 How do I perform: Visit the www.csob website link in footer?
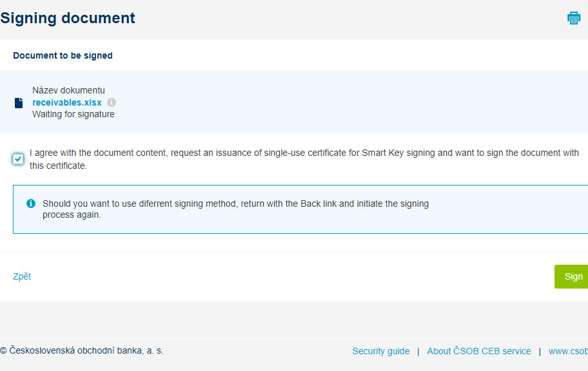568,351
